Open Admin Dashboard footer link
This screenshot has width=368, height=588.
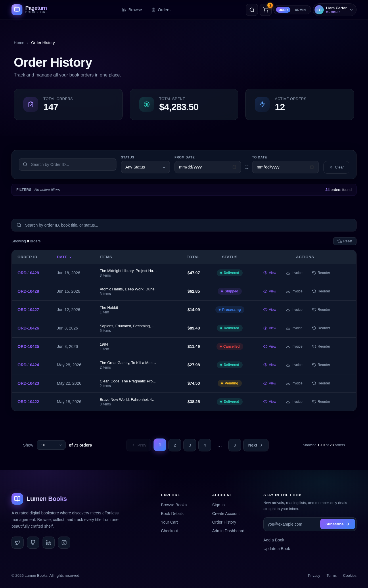228,531
